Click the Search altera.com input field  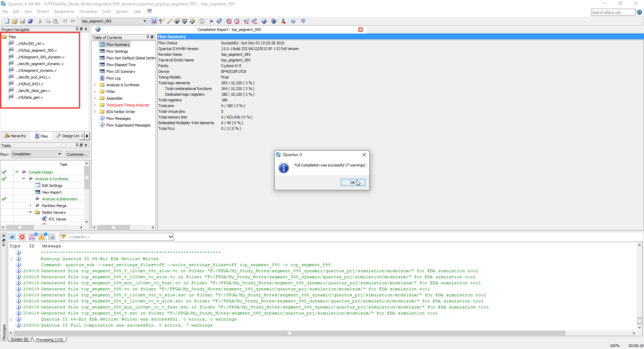coord(613,12)
